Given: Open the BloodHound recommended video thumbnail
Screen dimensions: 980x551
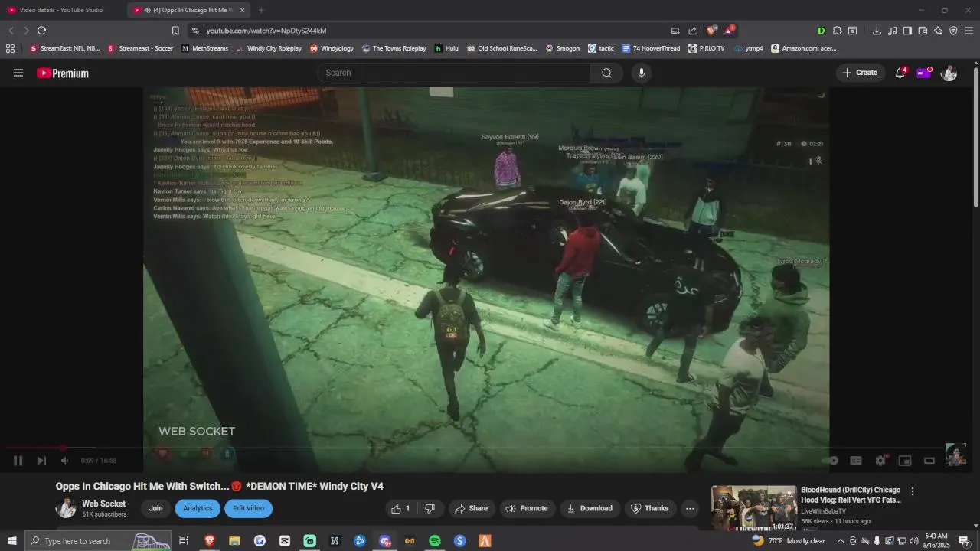Looking at the screenshot, I should coord(754,508).
